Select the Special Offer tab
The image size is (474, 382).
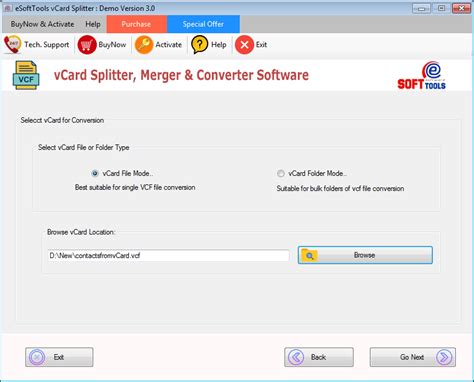(x=203, y=24)
